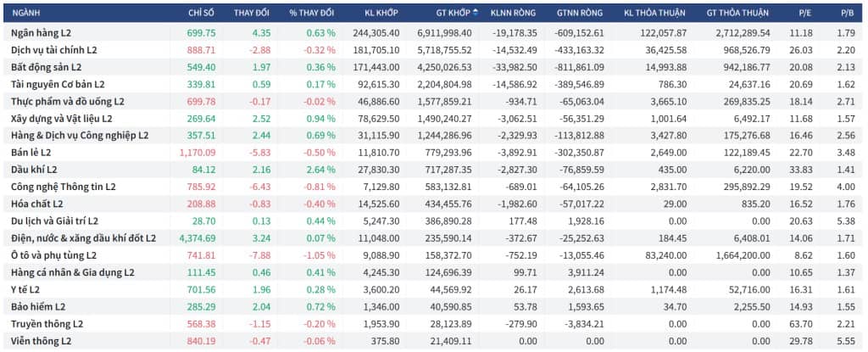Image resolution: width=868 pixels, height=352 pixels.
Task: Click the CHỈ SỐ column header
Action: pos(202,13)
